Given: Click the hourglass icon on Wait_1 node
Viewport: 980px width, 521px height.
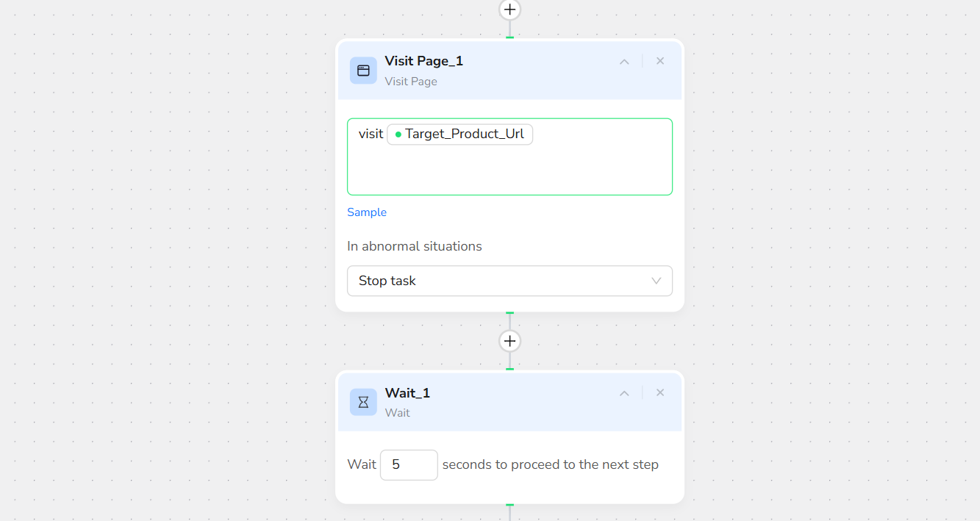Looking at the screenshot, I should [x=363, y=402].
